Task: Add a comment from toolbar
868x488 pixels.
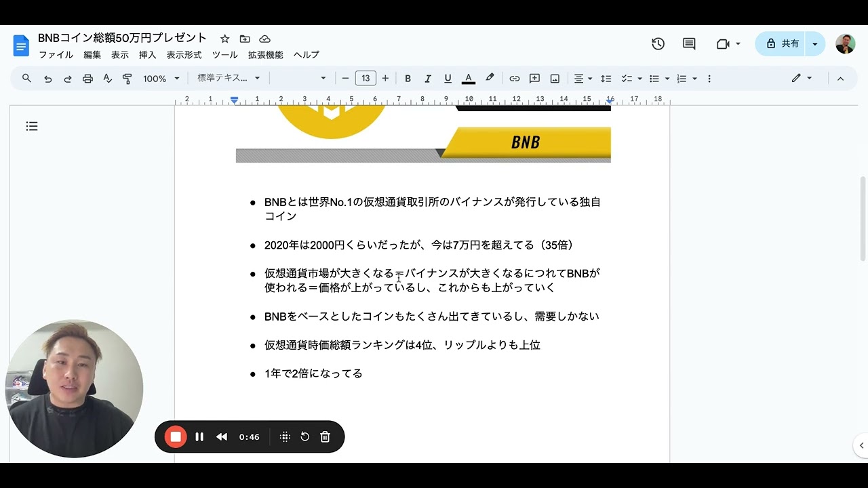Action: (534, 79)
